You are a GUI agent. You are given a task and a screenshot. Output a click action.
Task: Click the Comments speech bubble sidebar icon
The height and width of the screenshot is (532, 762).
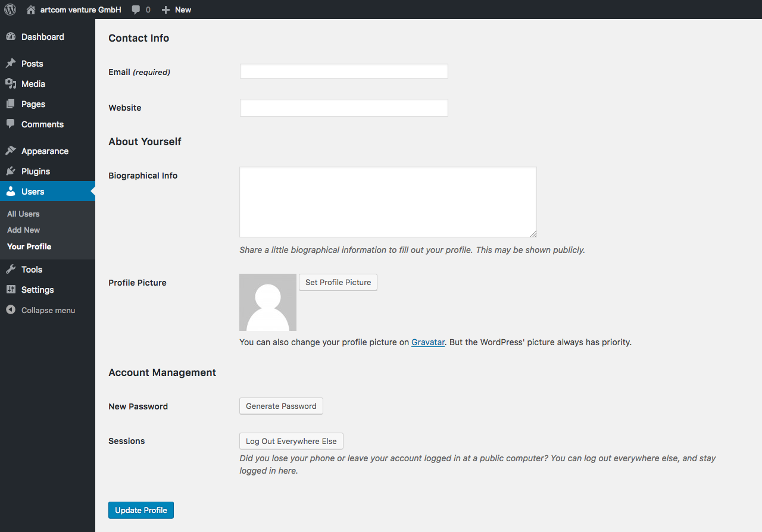point(11,124)
